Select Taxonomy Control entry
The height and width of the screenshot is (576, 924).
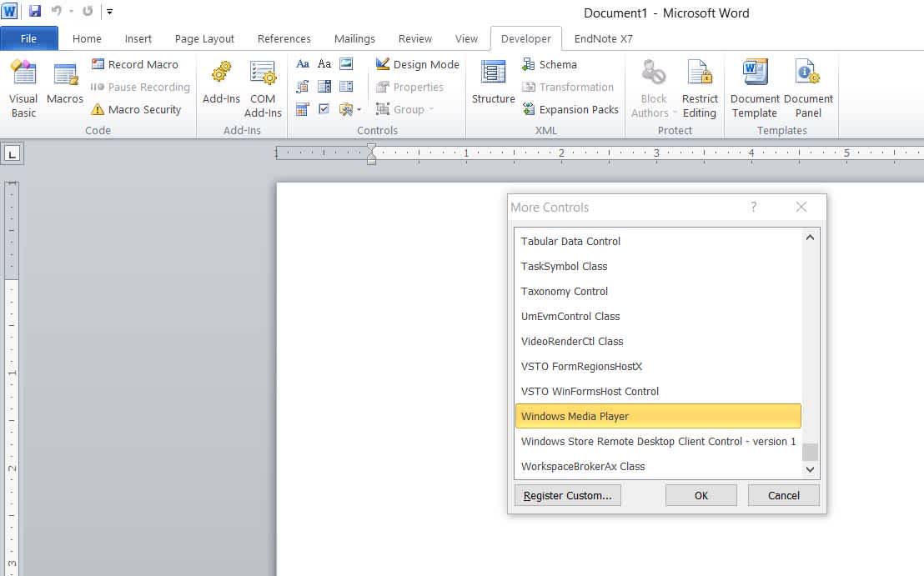point(658,292)
